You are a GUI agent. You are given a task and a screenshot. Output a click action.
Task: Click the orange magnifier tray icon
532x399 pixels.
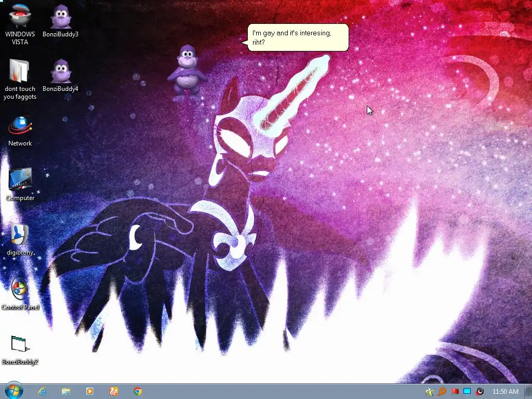click(442, 392)
